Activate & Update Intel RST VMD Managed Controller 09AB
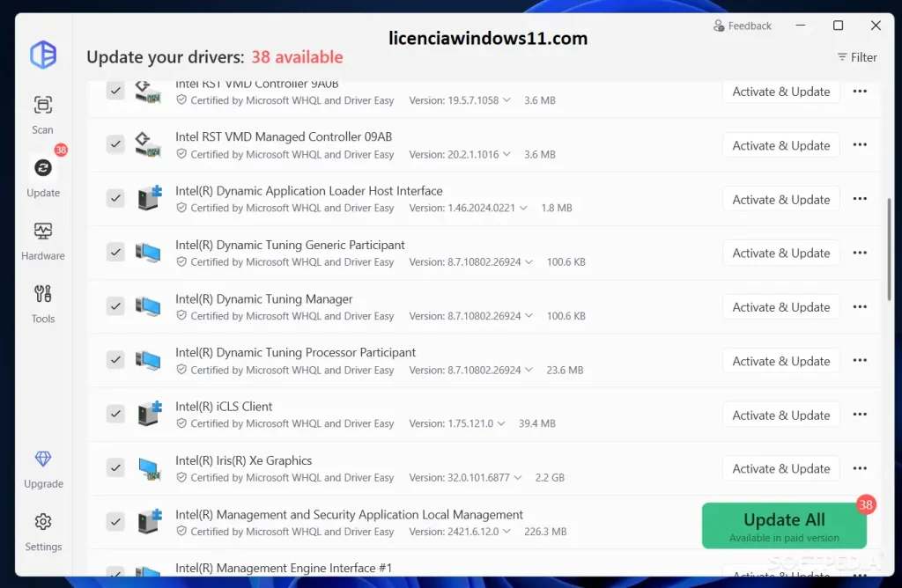Image resolution: width=902 pixels, height=588 pixels. [780, 145]
